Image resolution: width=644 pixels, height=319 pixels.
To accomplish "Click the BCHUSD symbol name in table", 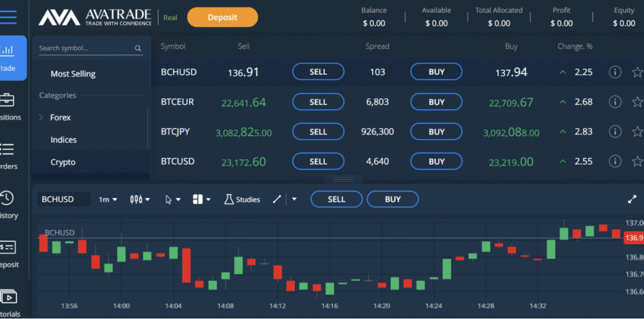I will pyautogui.click(x=179, y=72).
